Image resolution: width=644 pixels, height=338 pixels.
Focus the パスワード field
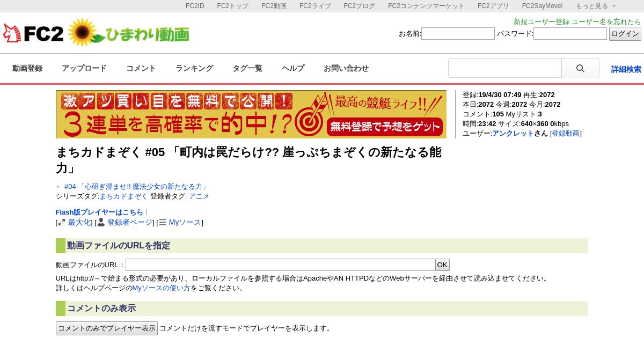pyautogui.click(x=570, y=34)
